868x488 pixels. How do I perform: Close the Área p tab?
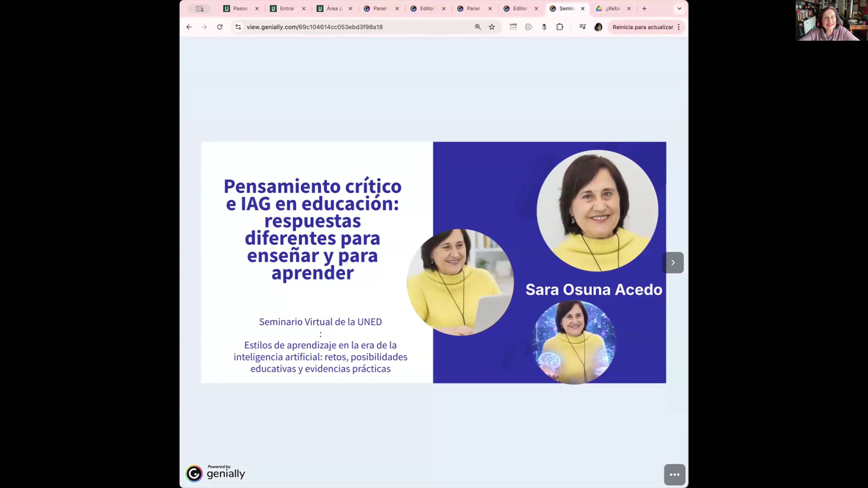coord(350,9)
